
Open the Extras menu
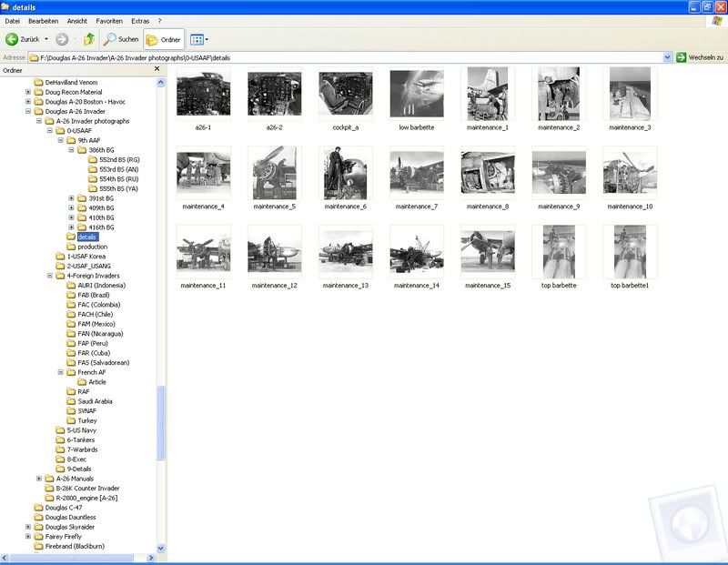140,20
